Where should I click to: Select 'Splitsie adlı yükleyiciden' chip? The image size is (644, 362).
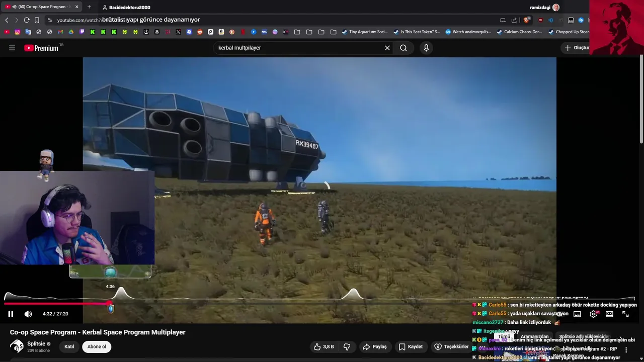pyautogui.click(x=584, y=336)
